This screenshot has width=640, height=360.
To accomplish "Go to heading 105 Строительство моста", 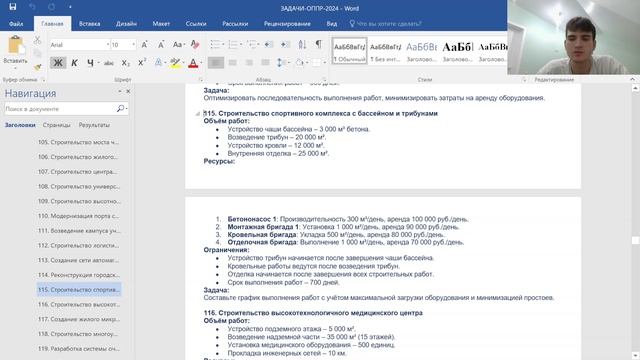I will click(x=79, y=142).
